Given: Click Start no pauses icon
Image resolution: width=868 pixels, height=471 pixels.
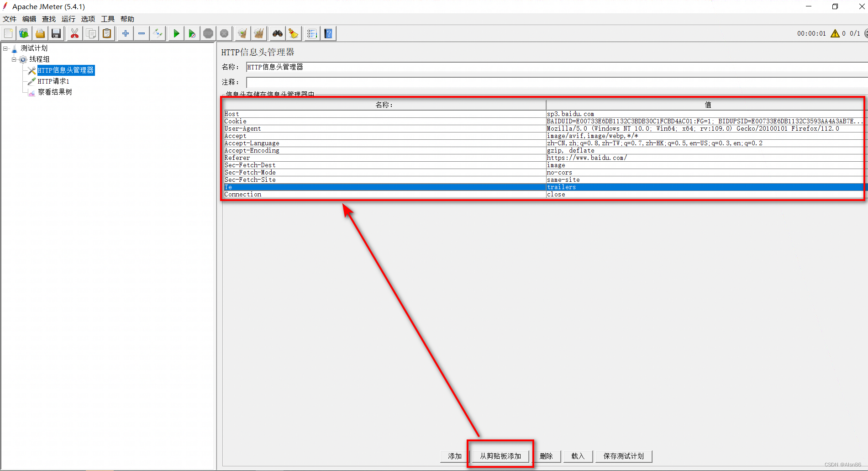Looking at the screenshot, I should [192, 33].
